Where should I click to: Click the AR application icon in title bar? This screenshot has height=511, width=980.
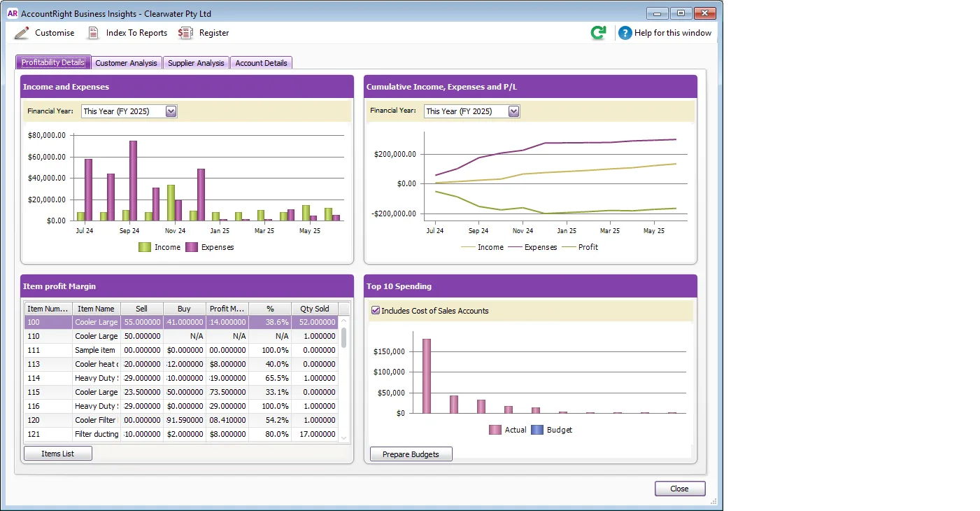click(12, 13)
